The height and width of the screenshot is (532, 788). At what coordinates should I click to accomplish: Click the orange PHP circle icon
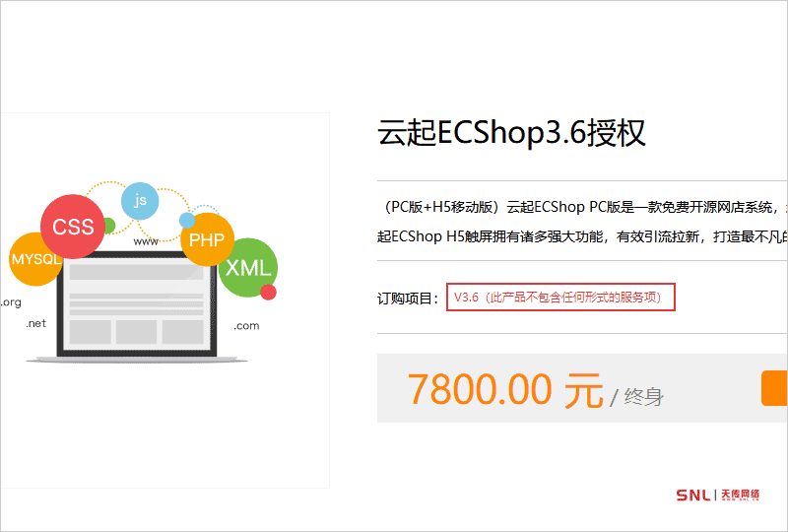click(x=207, y=239)
